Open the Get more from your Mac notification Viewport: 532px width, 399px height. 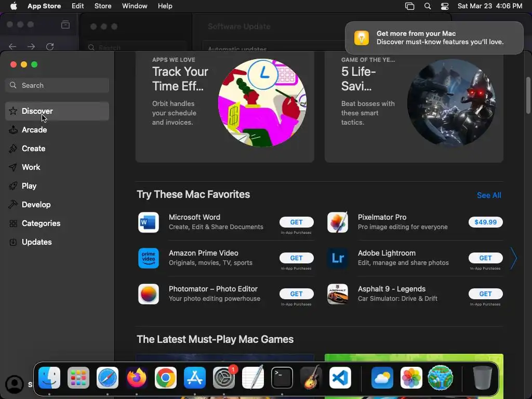point(434,37)
